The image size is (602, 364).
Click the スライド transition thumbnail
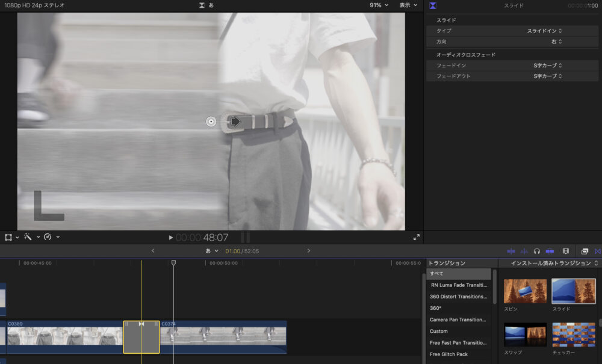(x=573, y=291)
